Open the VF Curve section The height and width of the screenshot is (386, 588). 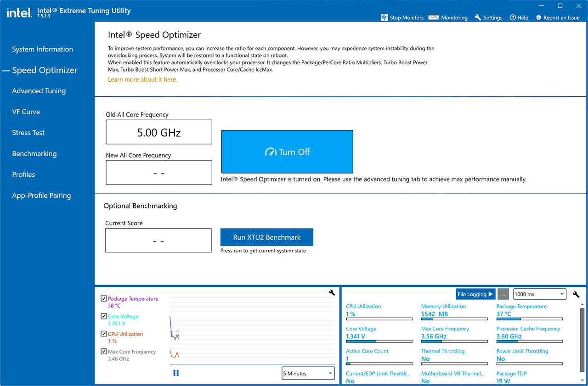click(26, 112)
